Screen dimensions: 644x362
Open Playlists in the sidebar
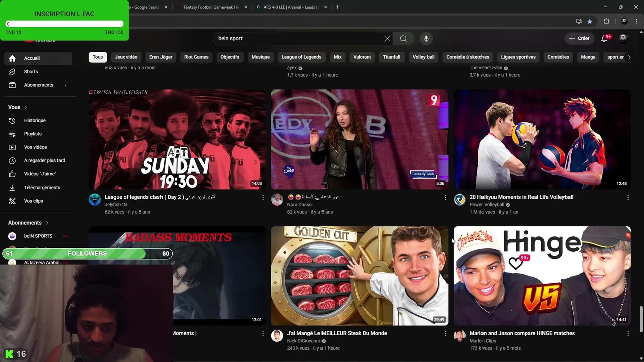[38, 134]
